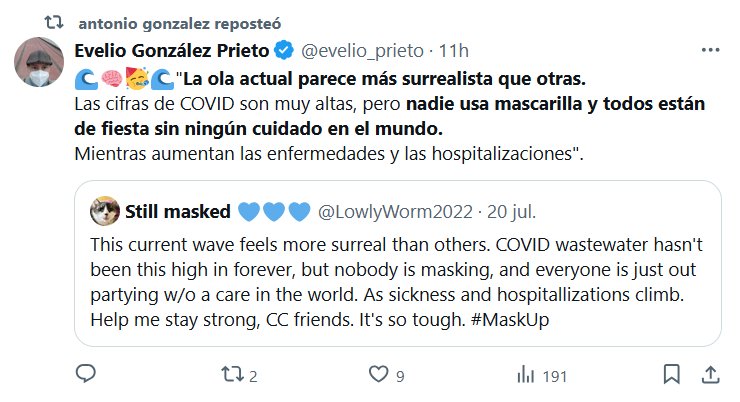
Task: Open the quoted tweet text body
Action: tap(396, 282)
